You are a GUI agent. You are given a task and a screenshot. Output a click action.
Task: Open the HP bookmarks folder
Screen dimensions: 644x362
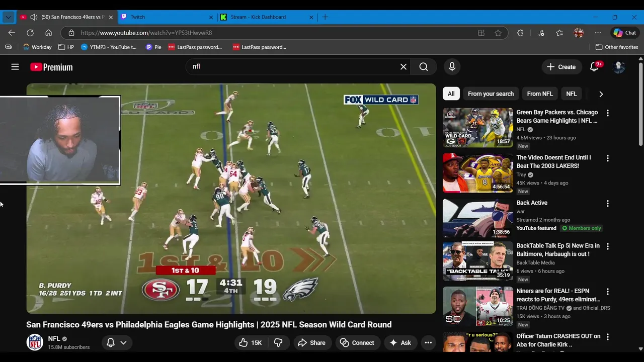point(66,47)
